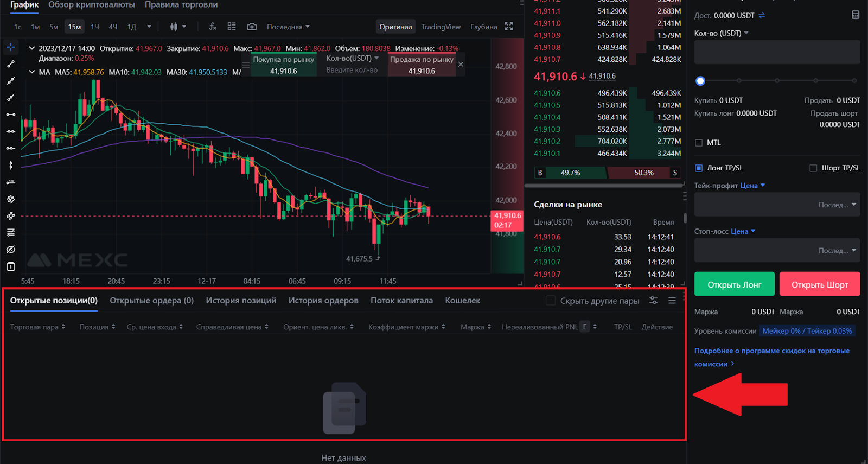Open the Тейк-профит Цена dropdown
The width and height of the screenshot is (868, 464).
pos(752,186)
